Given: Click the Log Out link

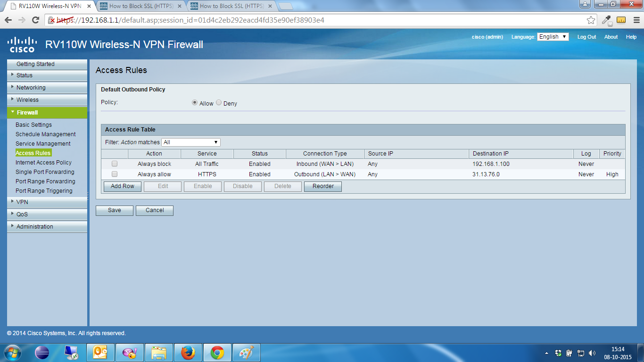Looking at the screenshot, I should click(586, 37).
